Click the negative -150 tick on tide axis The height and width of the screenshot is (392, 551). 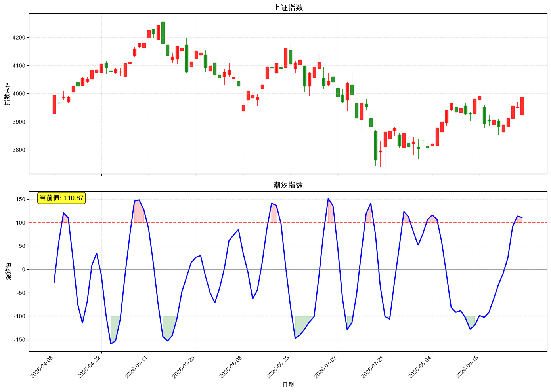19,340
